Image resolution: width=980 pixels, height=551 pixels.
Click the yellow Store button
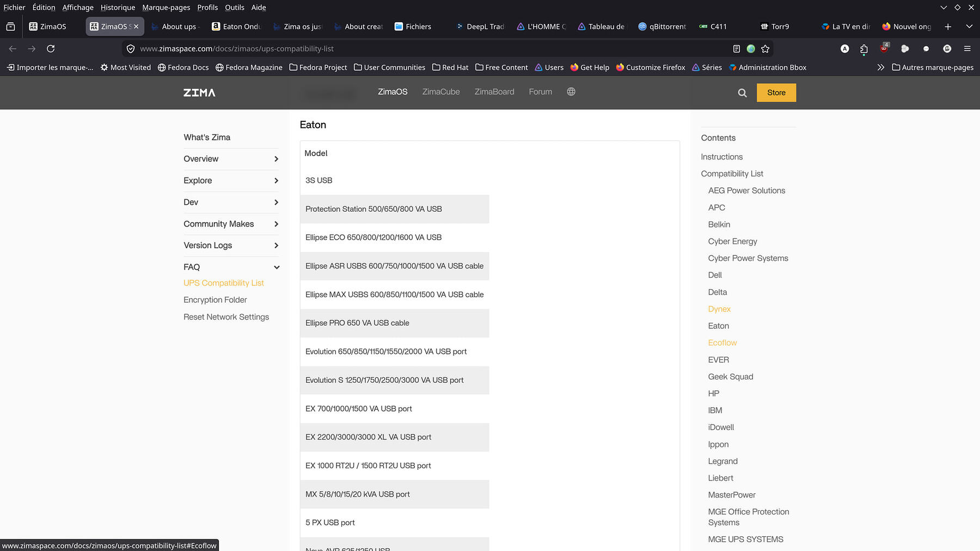click(x=776, y=93)
